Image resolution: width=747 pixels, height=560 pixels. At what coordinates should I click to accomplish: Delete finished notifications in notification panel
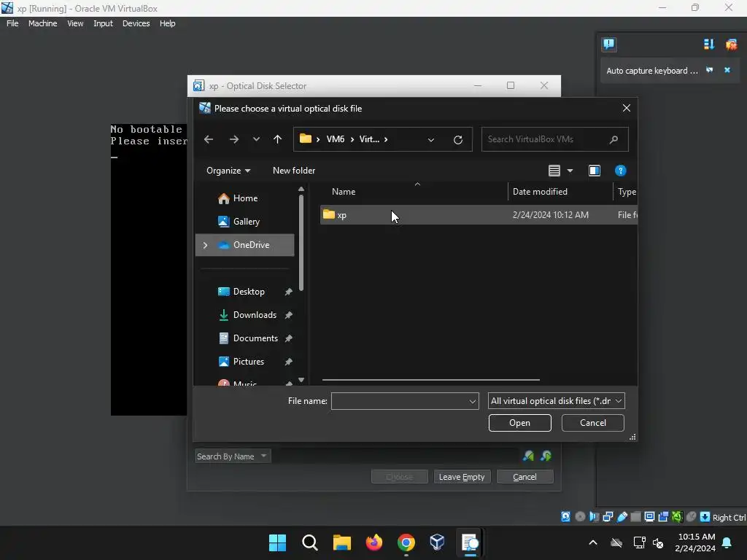pyautogui.click(x=731, y=44)
